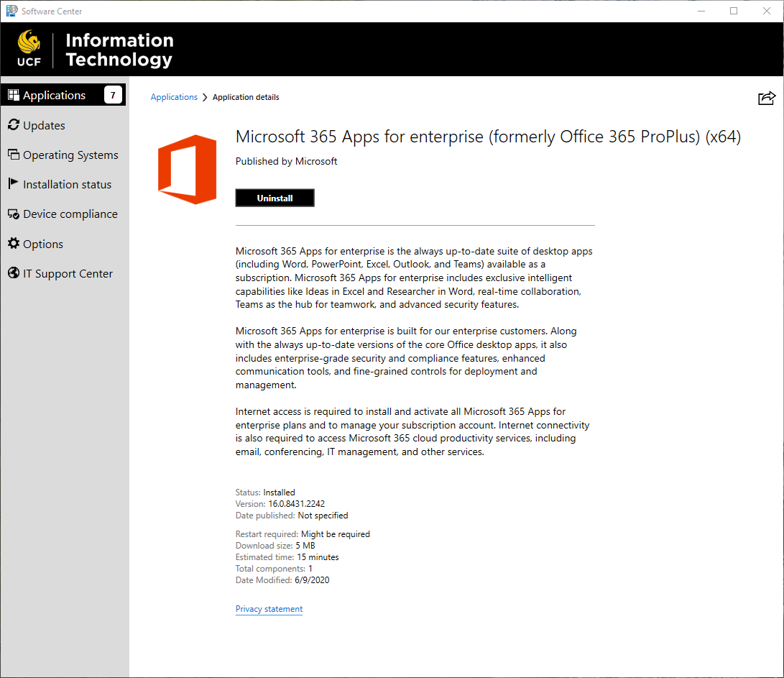Screen dimensions: 784x678
Task: Click the Applications grid icon in sidebar
Action: point(14,95)
